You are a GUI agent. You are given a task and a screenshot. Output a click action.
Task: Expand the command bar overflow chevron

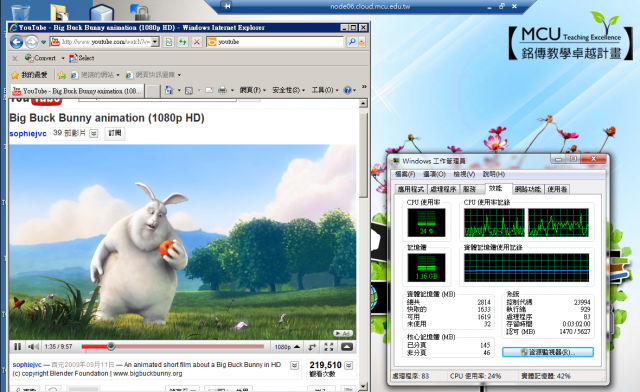point(364,87)
